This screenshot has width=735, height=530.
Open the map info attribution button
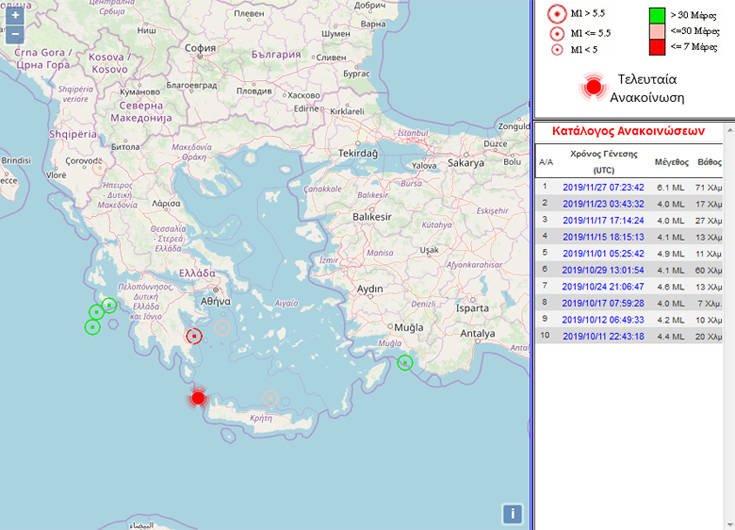click(512, 514)
